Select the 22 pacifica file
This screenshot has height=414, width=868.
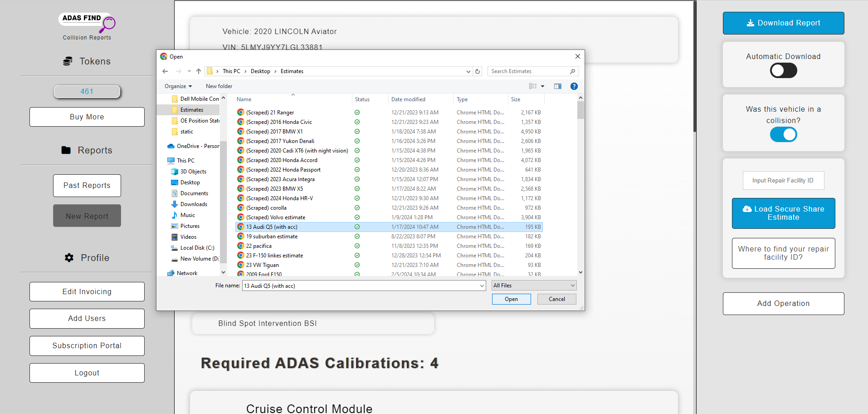click(259, 246)
